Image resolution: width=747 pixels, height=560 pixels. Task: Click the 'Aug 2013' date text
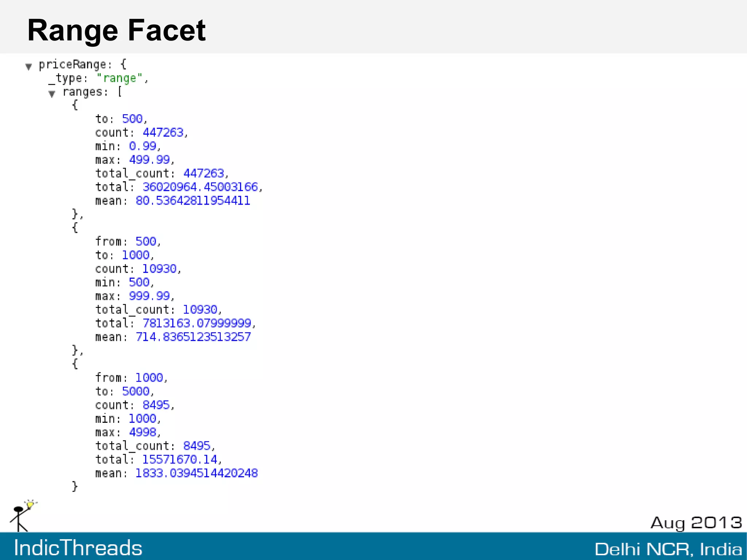696,523
